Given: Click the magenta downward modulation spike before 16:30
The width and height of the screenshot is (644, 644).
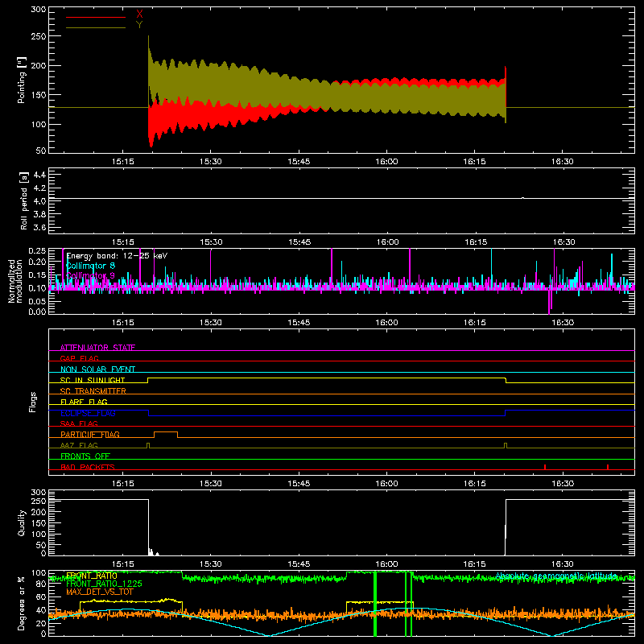Looking at the screenshot, I should tap(550, 301).
